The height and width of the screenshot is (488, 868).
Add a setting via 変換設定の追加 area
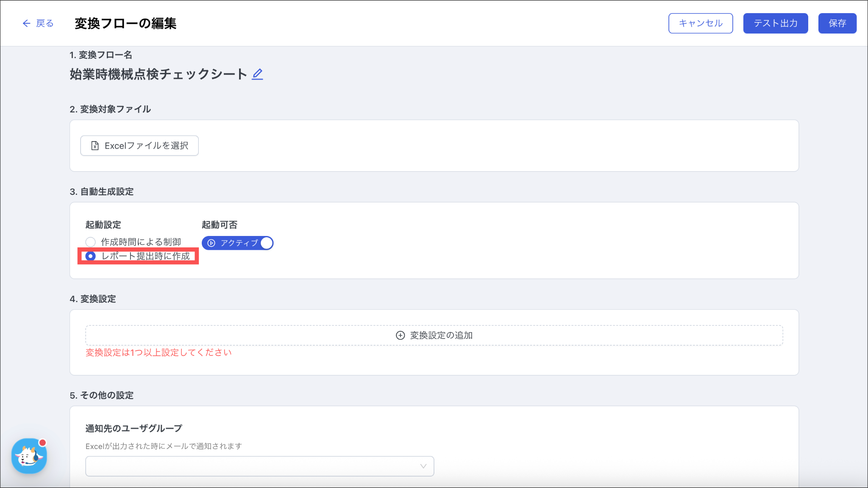434,335
